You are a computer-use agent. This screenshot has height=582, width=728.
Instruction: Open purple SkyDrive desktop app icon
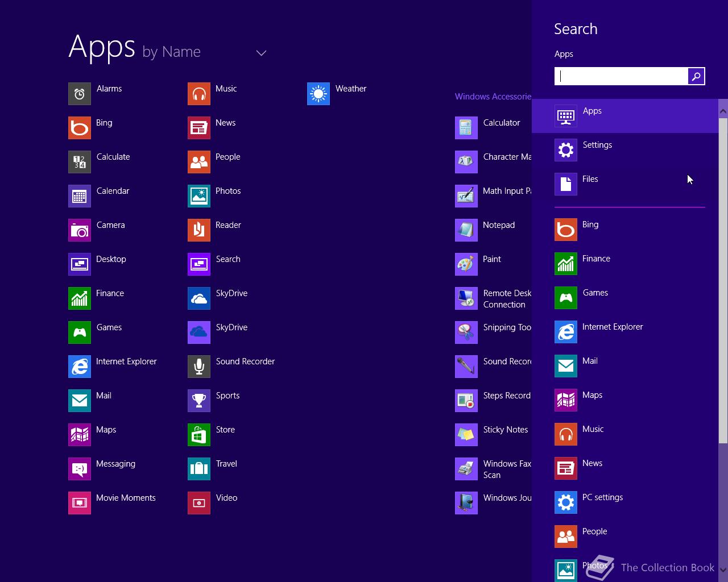point(199,332)
